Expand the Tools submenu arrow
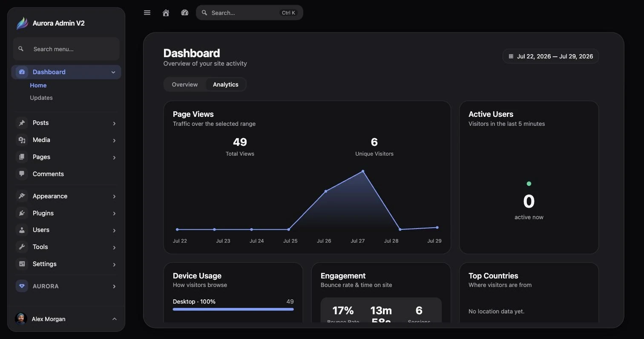Viewport: 644px width, 339px height. 114,247
